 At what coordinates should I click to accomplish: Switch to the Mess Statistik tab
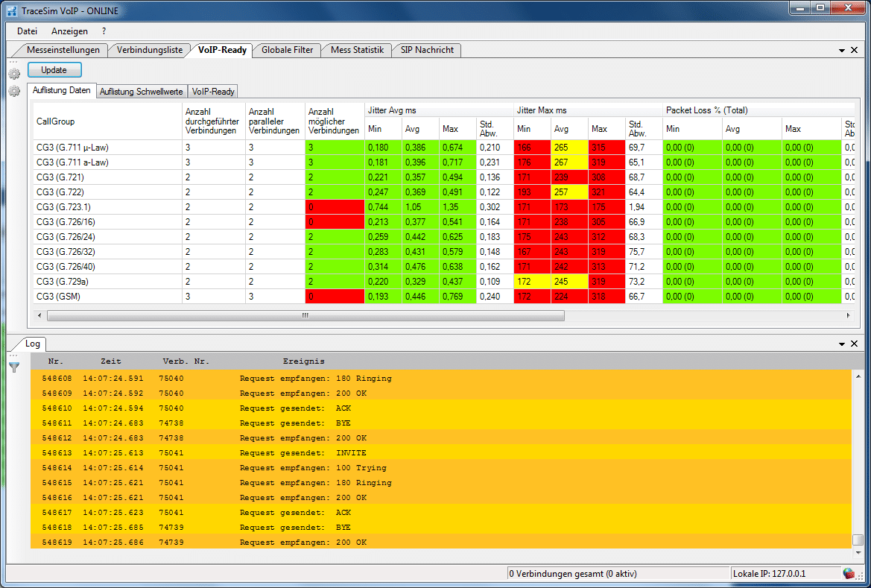(357, 50)
